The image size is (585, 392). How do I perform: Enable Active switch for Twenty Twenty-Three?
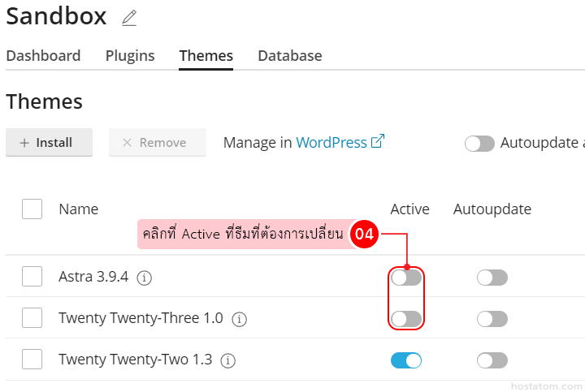[x=406, y=319]
